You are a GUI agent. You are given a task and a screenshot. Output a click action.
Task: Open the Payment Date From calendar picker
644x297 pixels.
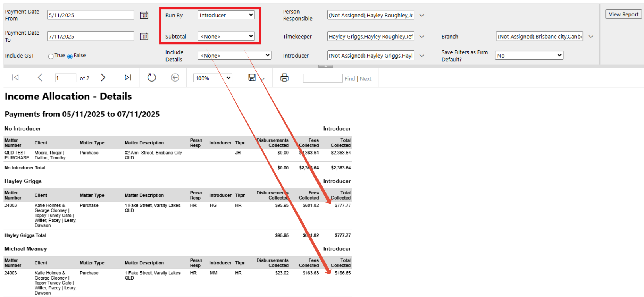pyautogui.click(x=144, y=15)
